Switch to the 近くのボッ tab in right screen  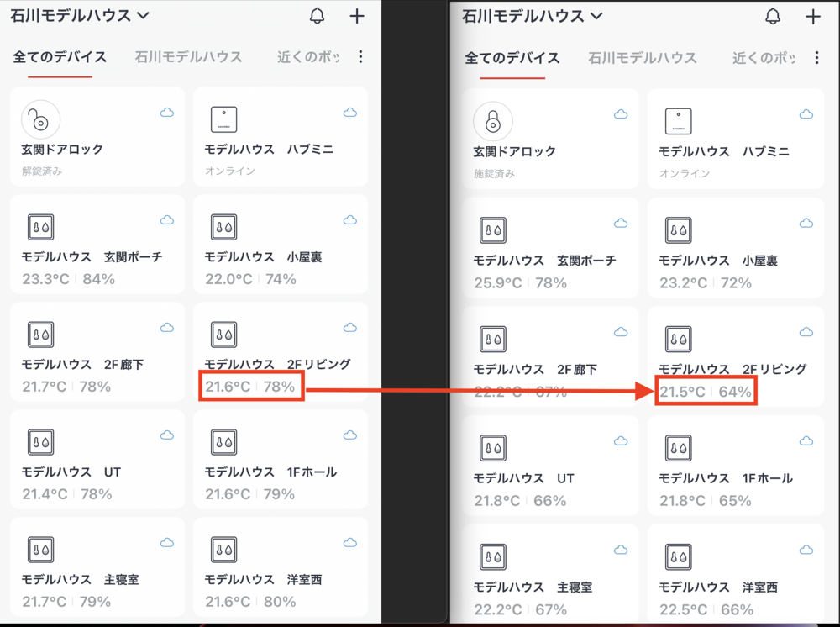click(764, 58)
